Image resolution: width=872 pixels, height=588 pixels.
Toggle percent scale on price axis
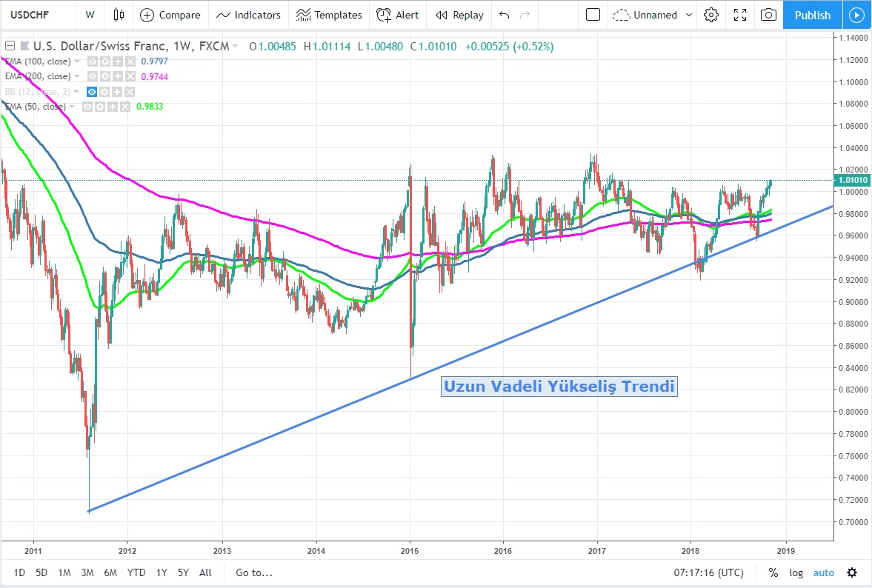tap(773, 572)
